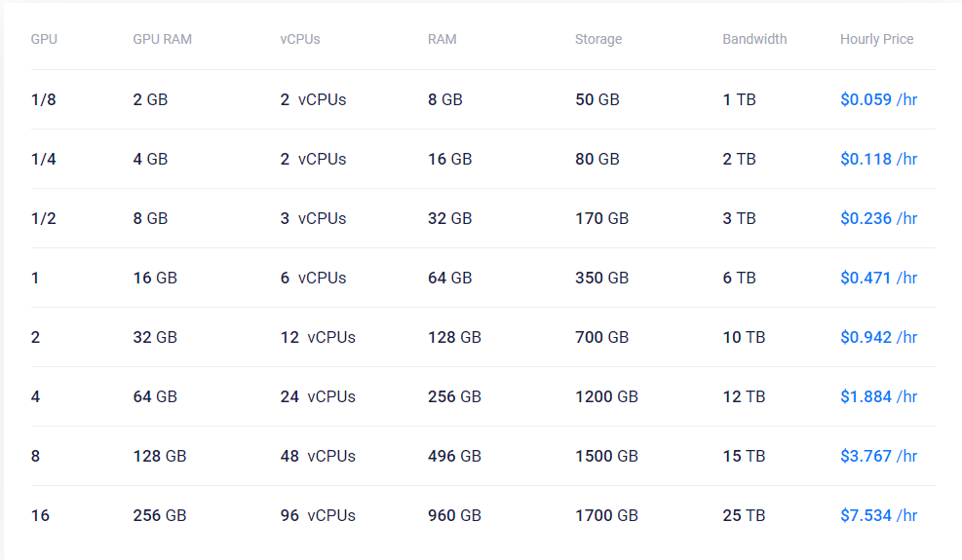Click the GPU column header

coord(44,39)
